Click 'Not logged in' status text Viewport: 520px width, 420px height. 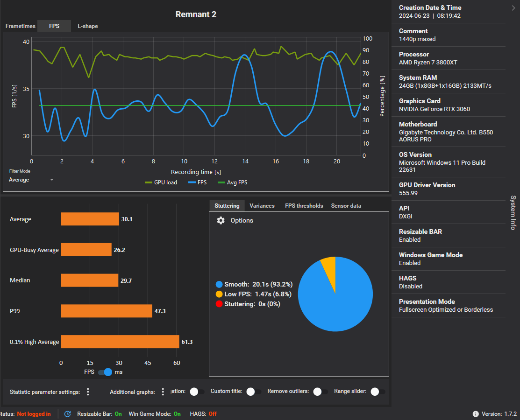pos(34,414)
